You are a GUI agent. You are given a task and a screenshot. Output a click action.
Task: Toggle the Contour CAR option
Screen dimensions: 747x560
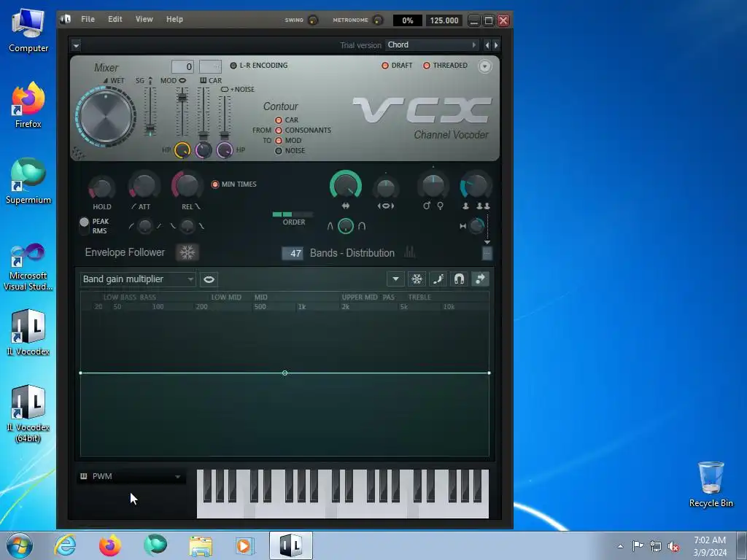pyautogui.click(x=286, y=120)
